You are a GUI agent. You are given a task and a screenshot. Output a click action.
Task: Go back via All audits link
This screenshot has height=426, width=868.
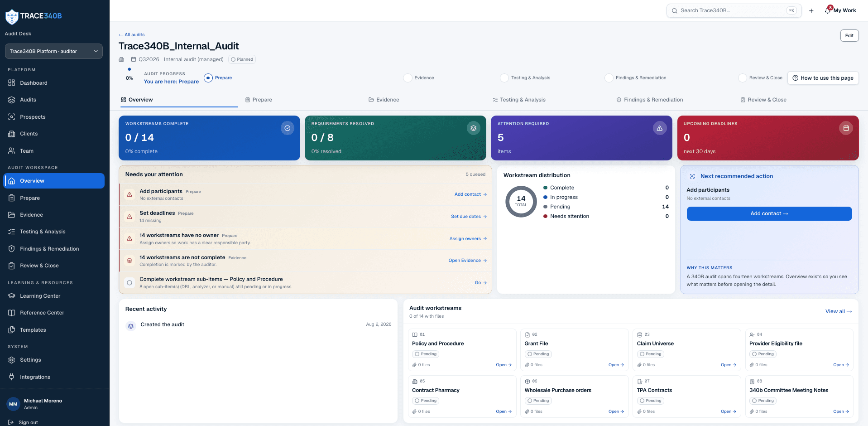pos(132,35)
